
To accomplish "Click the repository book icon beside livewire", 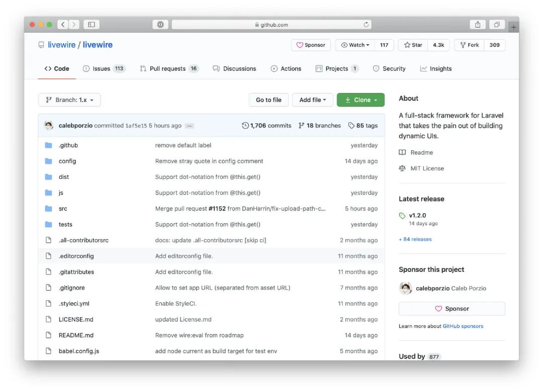I will point(41,45).
